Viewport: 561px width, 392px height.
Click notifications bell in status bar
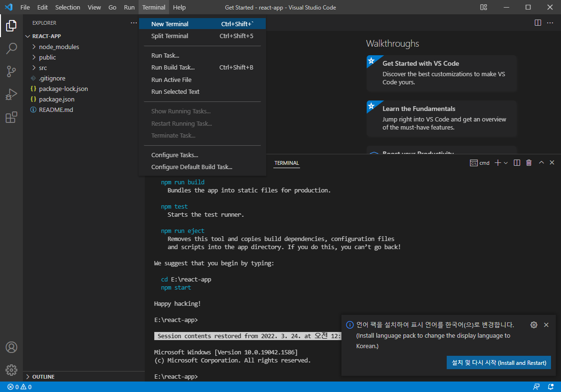551,387
